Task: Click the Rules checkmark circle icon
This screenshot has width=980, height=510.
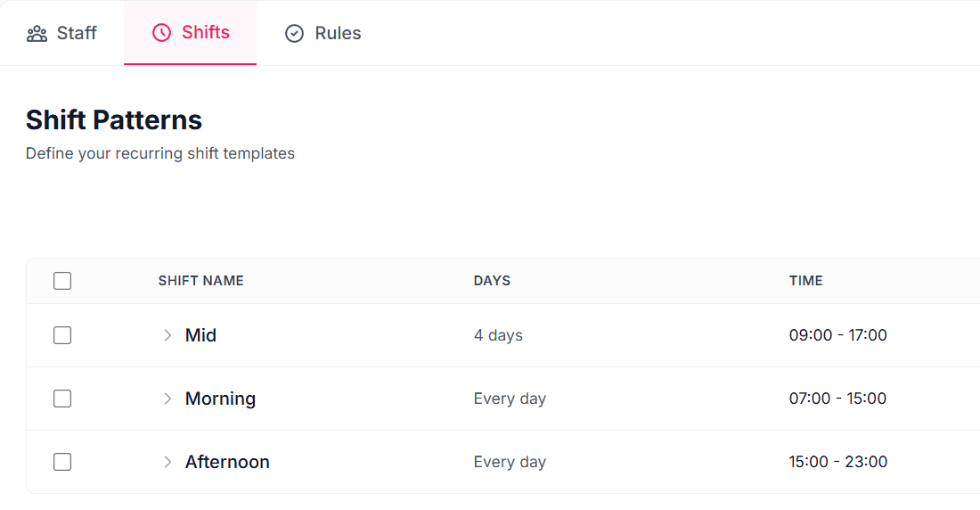Action: (294, 34)
